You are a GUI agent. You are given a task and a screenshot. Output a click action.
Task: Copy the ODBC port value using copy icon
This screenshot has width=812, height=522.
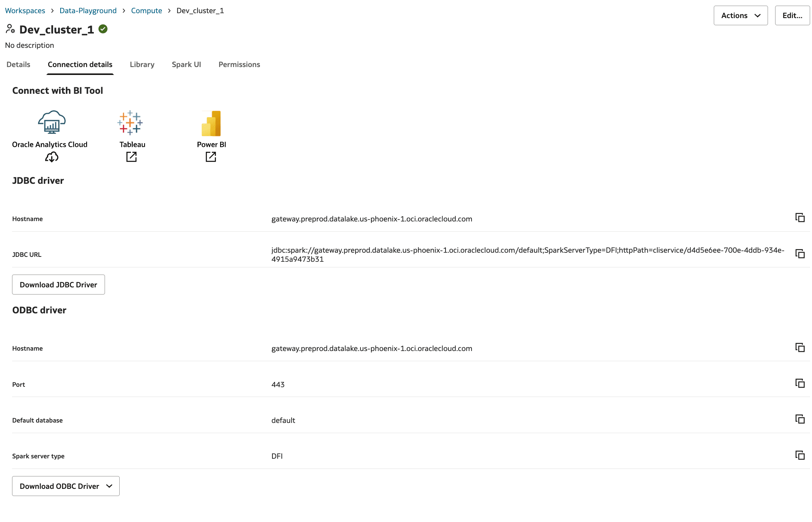[800, 383]
